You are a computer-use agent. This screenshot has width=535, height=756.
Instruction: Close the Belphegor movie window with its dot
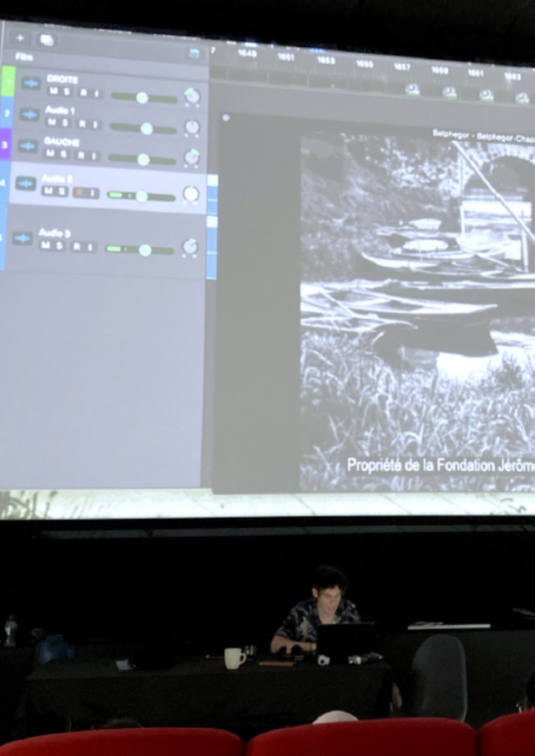click(x=226, y=118)
